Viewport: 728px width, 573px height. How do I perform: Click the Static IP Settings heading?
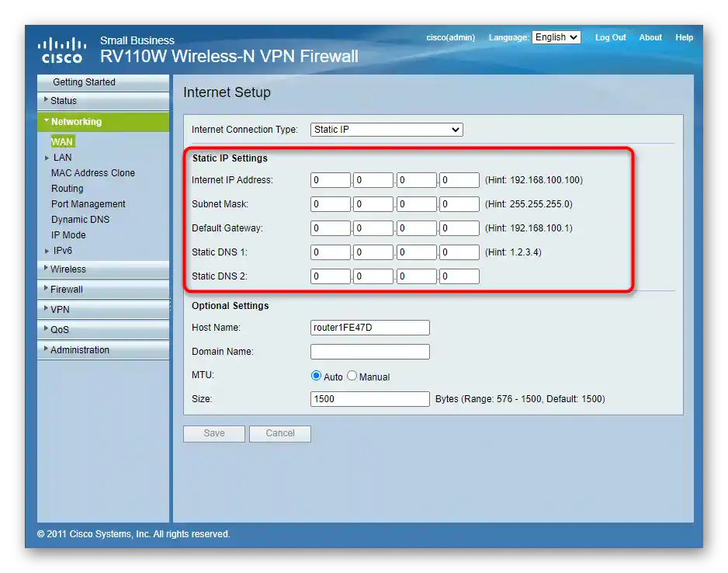[230, 158]
